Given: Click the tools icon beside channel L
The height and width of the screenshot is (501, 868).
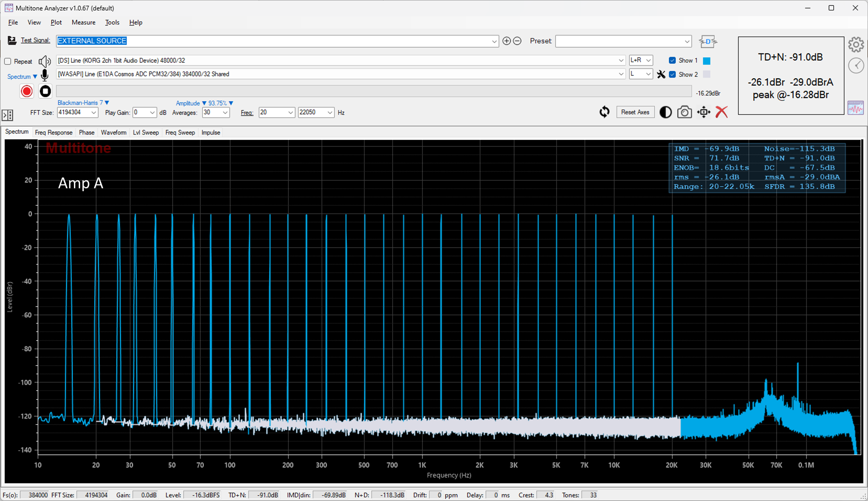Looking at the screenshot, I should (x=661, y=74).
